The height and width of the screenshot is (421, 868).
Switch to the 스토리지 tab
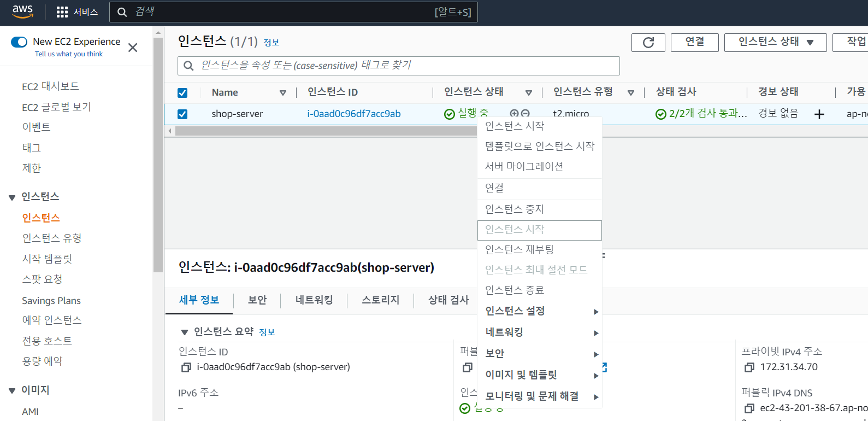coord(381,300)
